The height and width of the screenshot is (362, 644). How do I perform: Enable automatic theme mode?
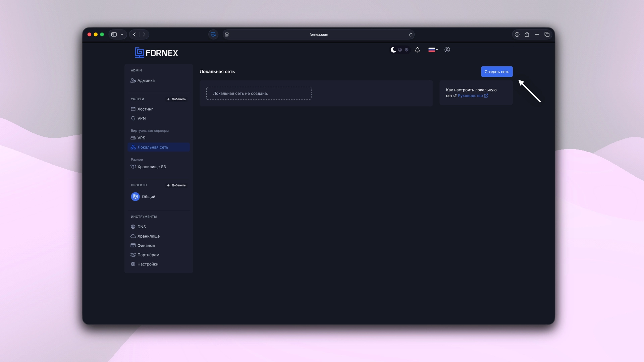point(399,50)
